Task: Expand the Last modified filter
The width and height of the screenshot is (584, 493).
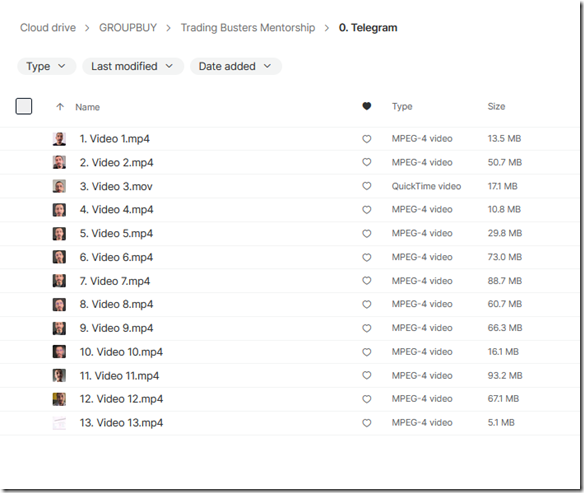Action: (133, 66)
